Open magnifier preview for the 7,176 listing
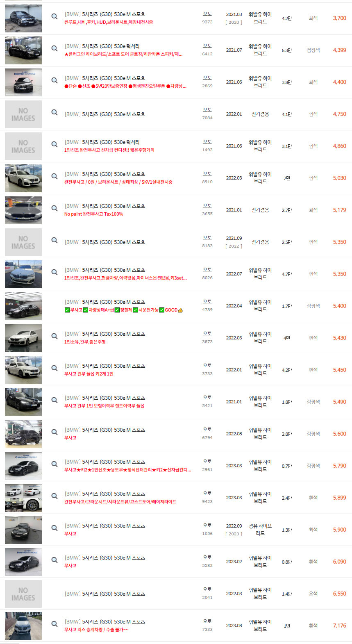Screen dimensions: 352x644 (54, 624)
